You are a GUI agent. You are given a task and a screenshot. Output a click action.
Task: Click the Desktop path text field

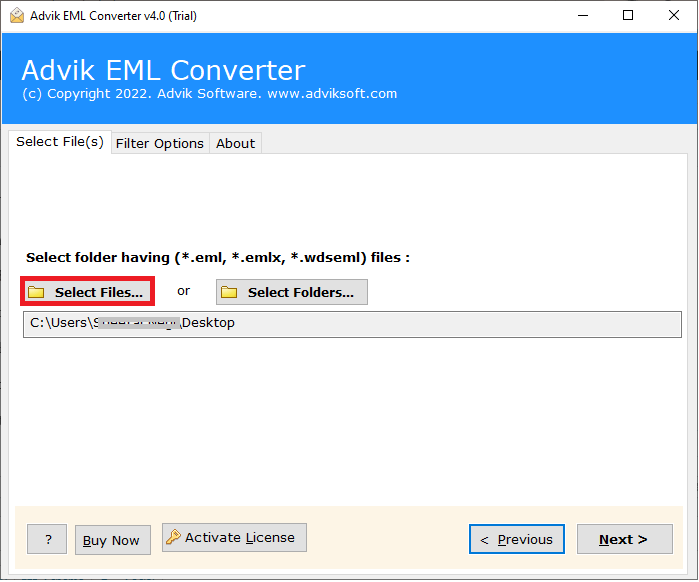click(x=400, y=324)
